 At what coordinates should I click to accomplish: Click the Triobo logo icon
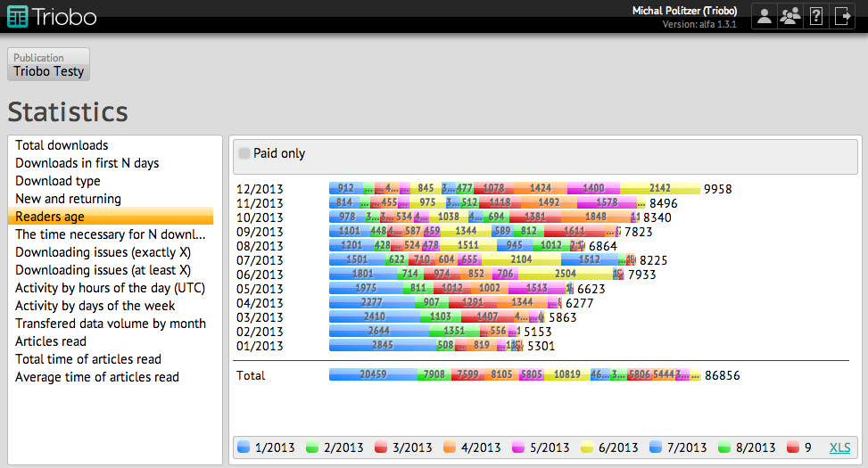17,16
